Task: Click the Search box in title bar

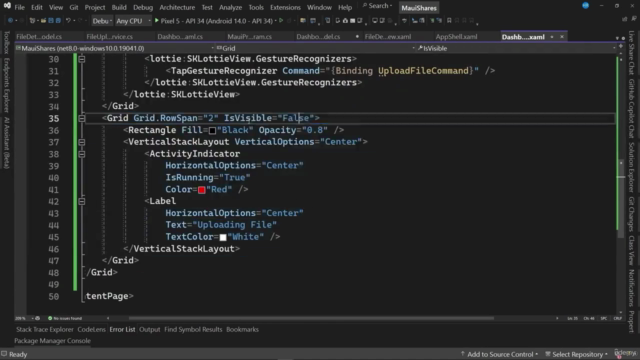Action: 377,6
